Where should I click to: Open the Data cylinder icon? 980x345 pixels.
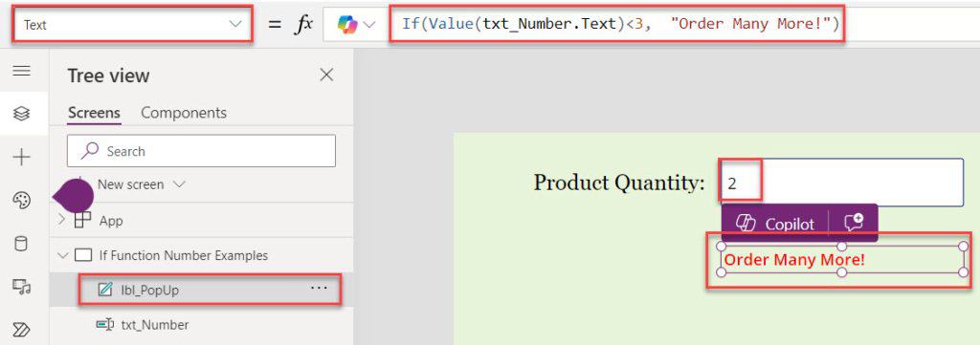click(x=22, y=244)
